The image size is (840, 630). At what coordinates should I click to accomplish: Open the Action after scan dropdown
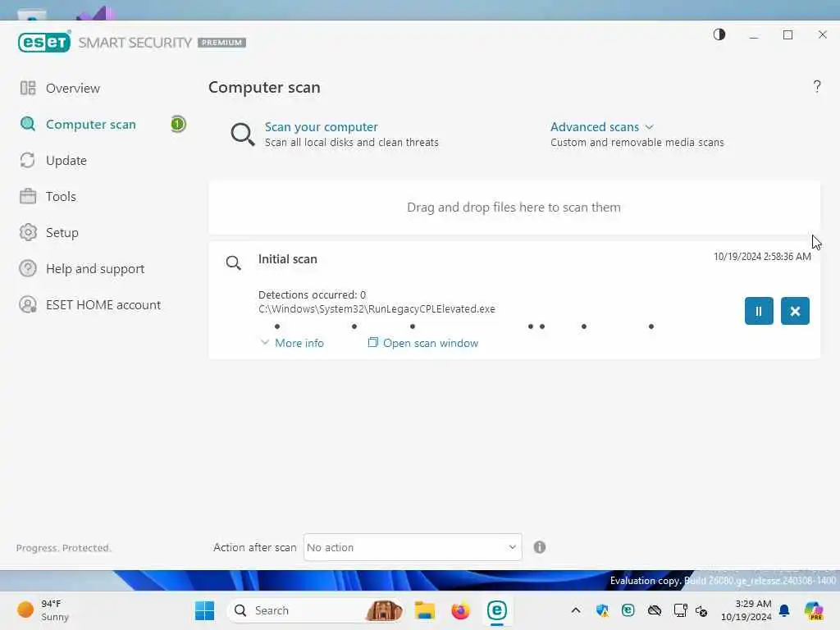tap(413, 547)
